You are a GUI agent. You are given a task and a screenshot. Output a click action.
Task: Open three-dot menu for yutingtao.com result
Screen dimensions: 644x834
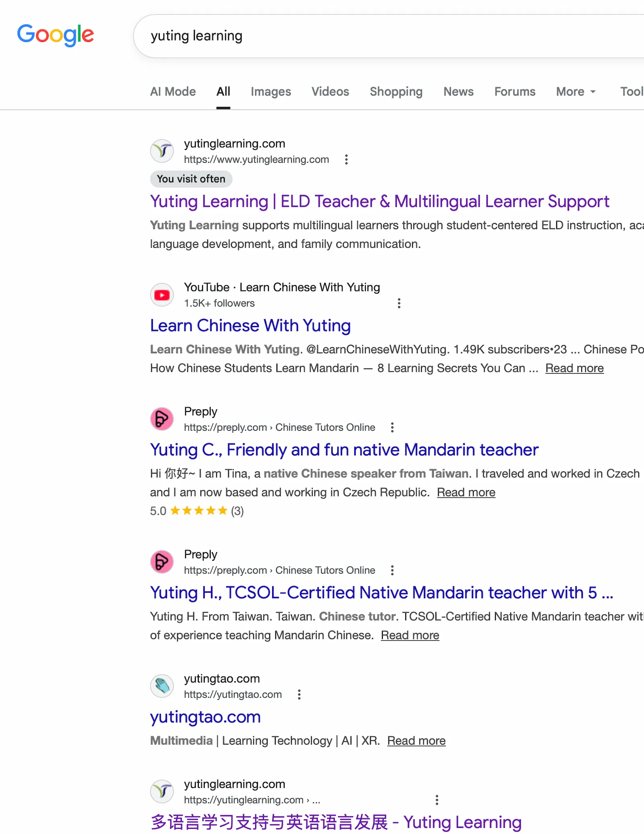coord(299,694)
